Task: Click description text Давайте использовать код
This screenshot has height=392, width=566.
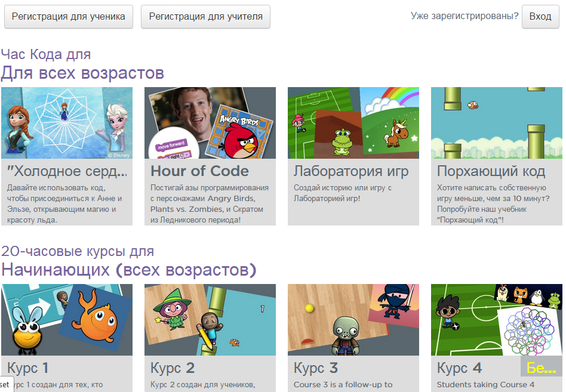Action: [56, 188]
